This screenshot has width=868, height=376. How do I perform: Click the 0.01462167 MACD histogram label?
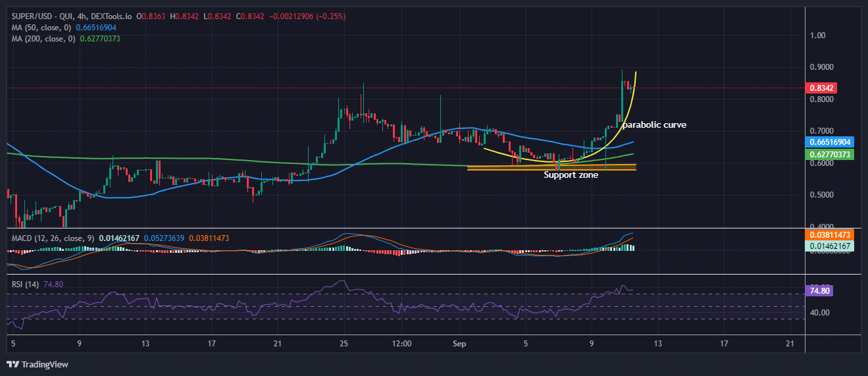click(x=830, y=246)
